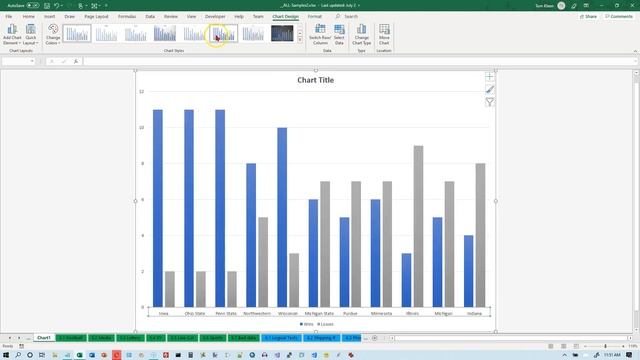Switch to the Formulas tab
The image size is (640, 360).
click(127, 16)
